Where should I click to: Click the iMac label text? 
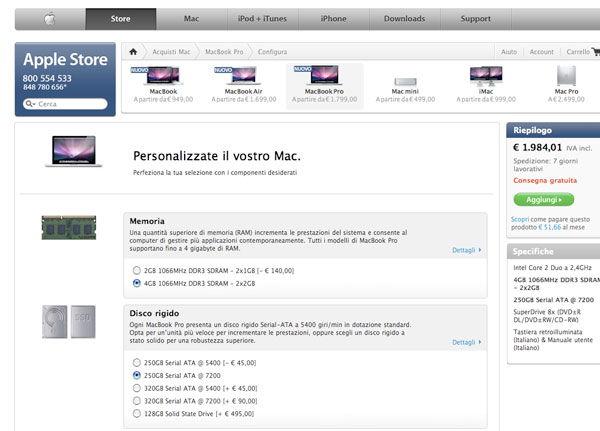tap(486, 91)
